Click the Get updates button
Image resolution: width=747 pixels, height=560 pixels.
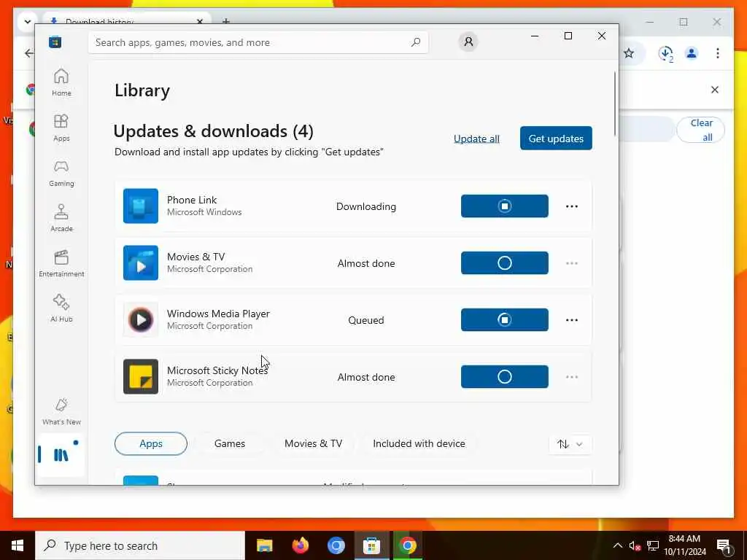point(556,138)
